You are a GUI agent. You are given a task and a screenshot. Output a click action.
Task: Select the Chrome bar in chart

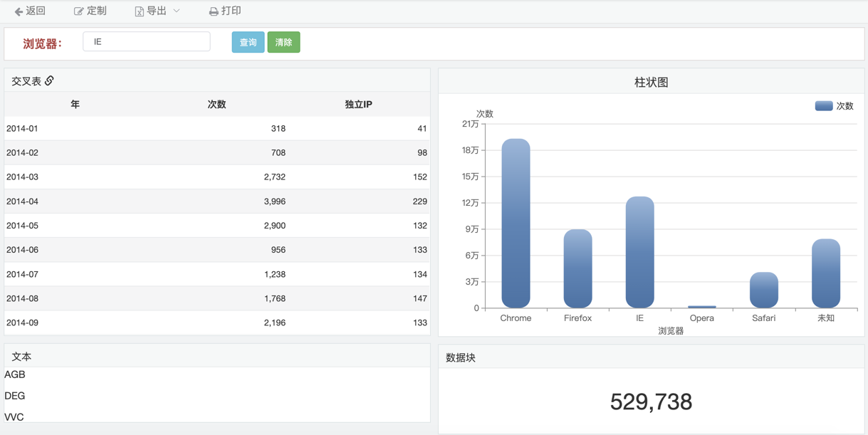516,223
